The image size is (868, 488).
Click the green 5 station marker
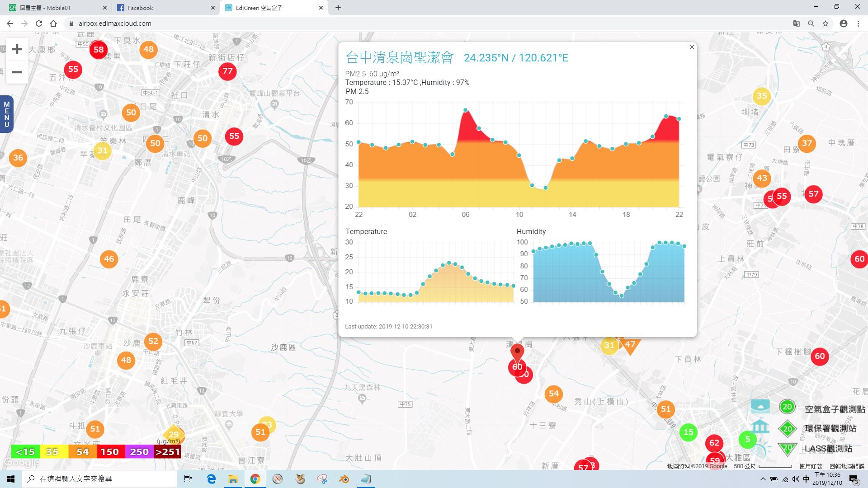pos(748,439)
